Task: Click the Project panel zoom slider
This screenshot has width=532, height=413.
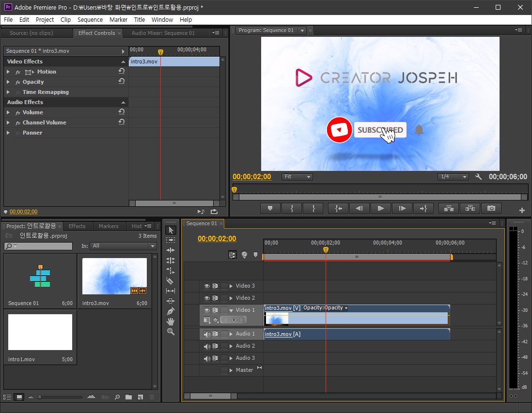Action: pos(41,397)
